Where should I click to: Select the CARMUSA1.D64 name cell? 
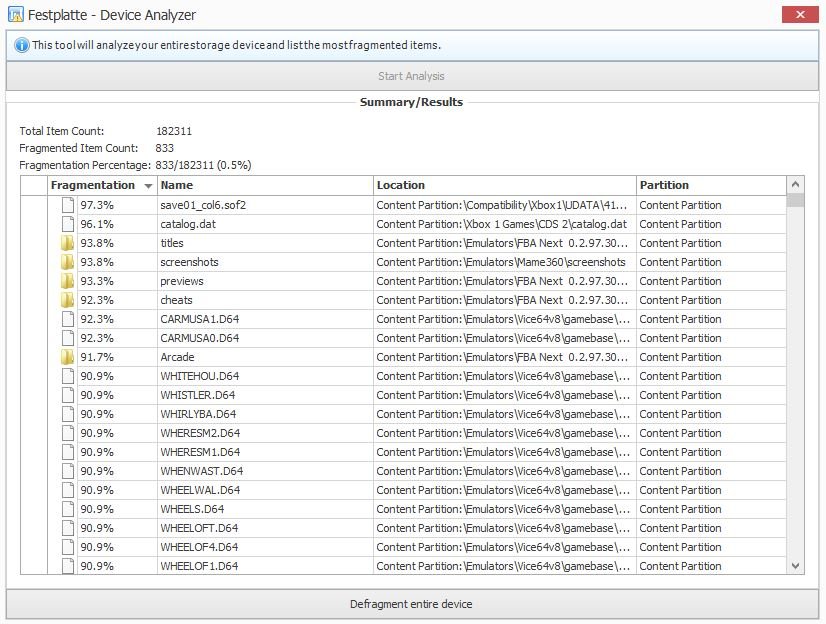tap(265, 319)
